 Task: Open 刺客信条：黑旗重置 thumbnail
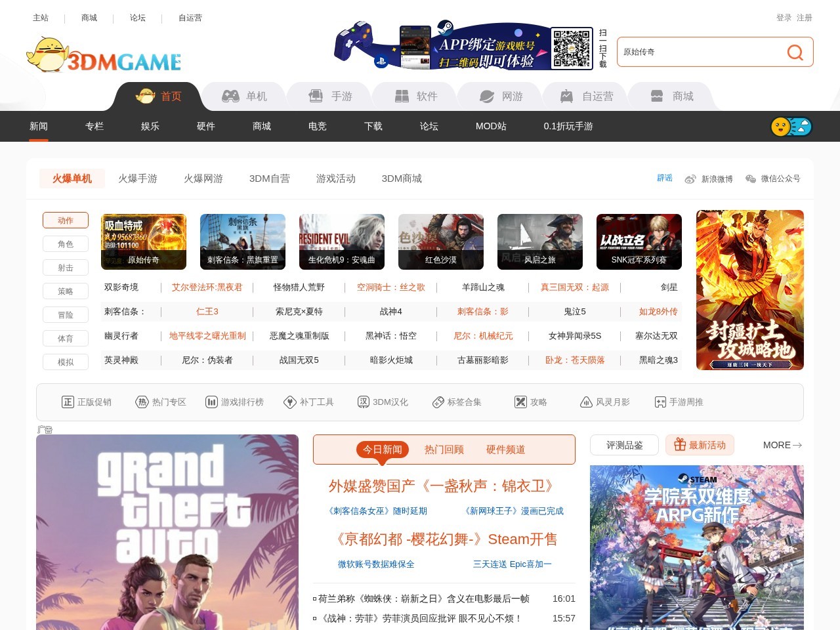[243, 241]
